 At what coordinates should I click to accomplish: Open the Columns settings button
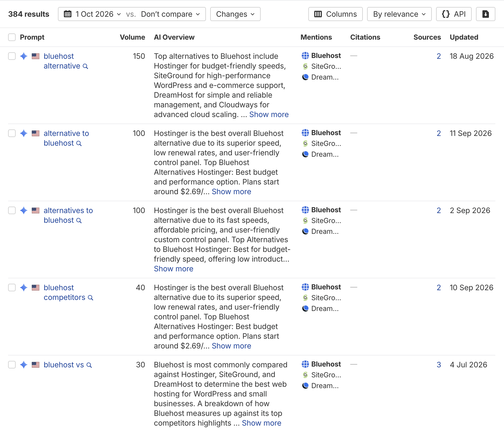pos(336,14)
